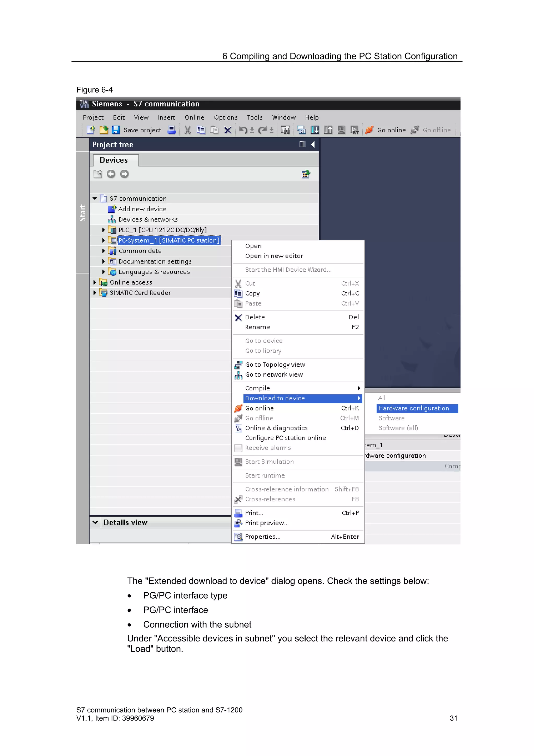
Task: Expand the Languages & resources folder
Action: (103, 272)
